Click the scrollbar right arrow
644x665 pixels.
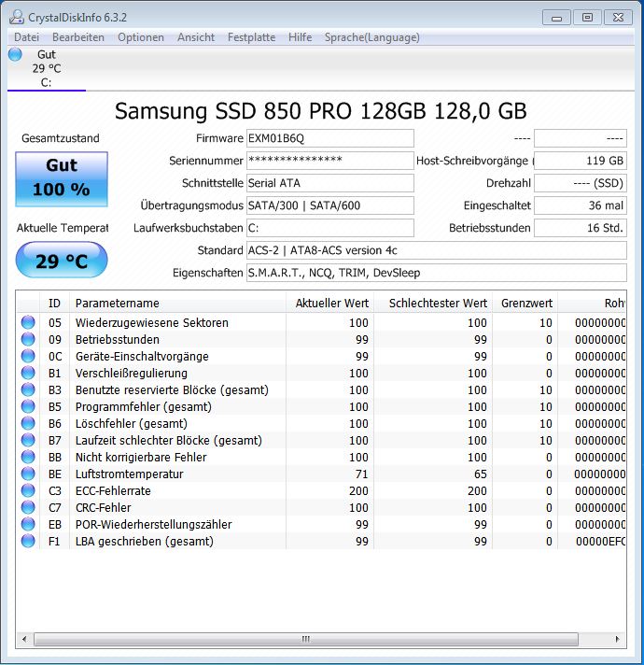tap(617, 639)
